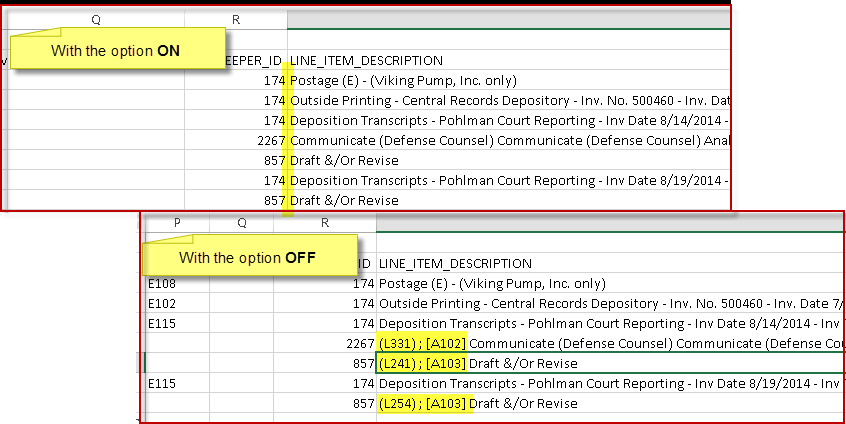Select top sheet 'Postage (E) - (Viking Pump' cell
The width and height of the screenshot is (846, 424).
coord(509,80)
